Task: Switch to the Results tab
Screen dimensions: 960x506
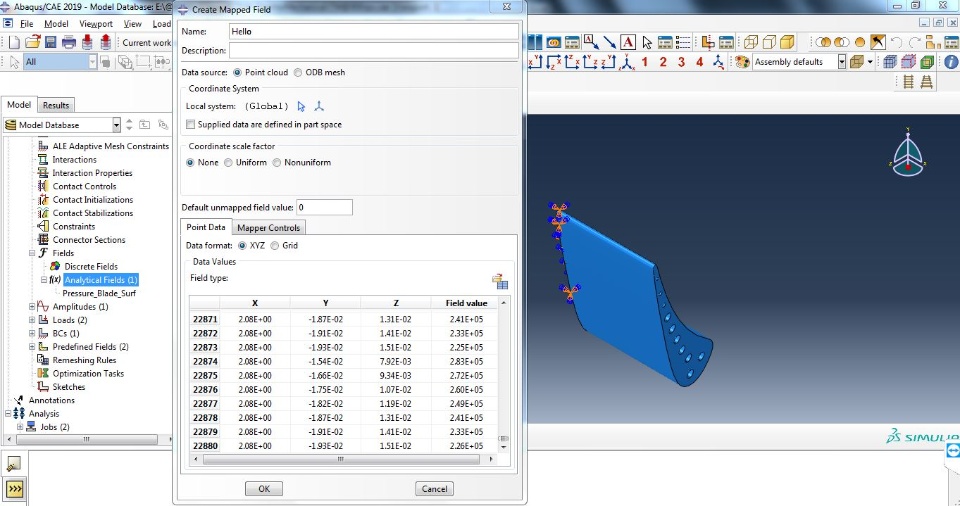Action: point(56,105)
